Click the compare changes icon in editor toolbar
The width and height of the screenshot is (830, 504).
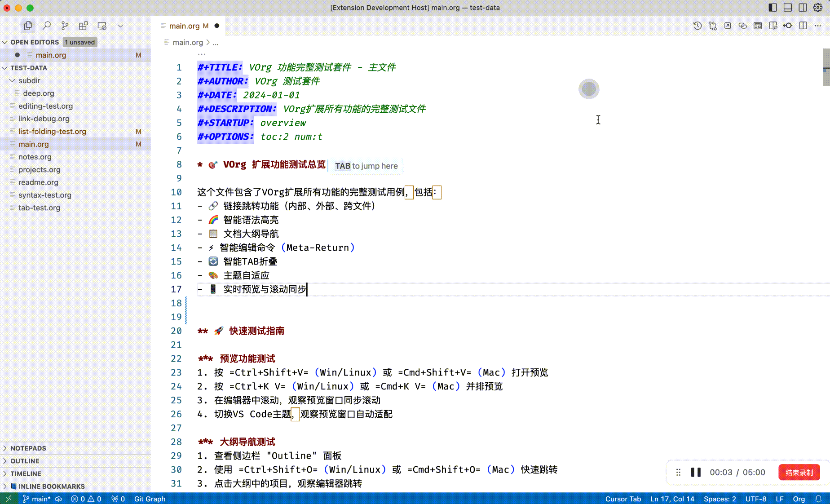712,26
